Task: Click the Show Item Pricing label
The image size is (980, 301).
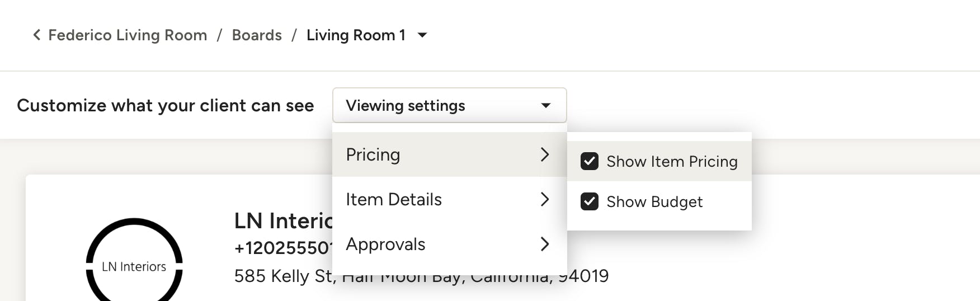Action: point(672,161)
